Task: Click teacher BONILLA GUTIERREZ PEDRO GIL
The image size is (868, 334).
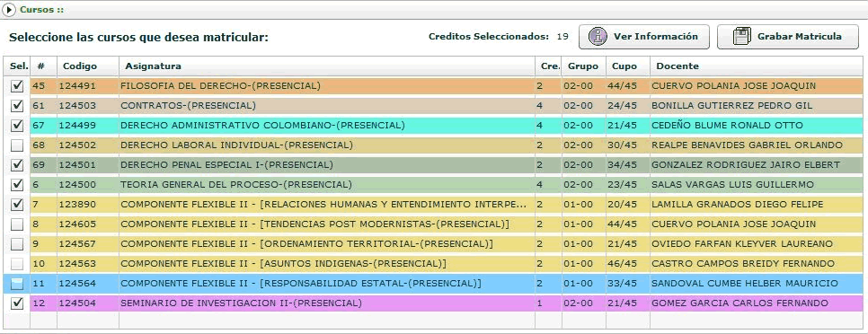Action: click(731, 106)
